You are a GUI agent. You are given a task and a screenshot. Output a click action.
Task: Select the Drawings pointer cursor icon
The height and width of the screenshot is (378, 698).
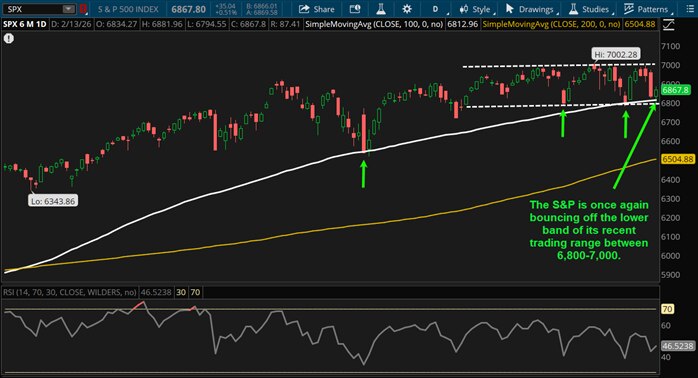pos(510,9)
